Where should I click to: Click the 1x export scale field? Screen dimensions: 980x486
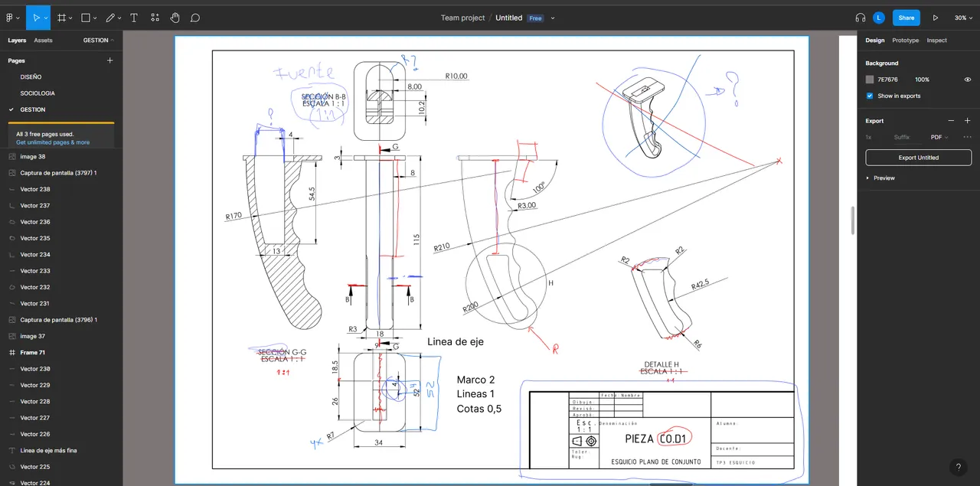point(869,137)
